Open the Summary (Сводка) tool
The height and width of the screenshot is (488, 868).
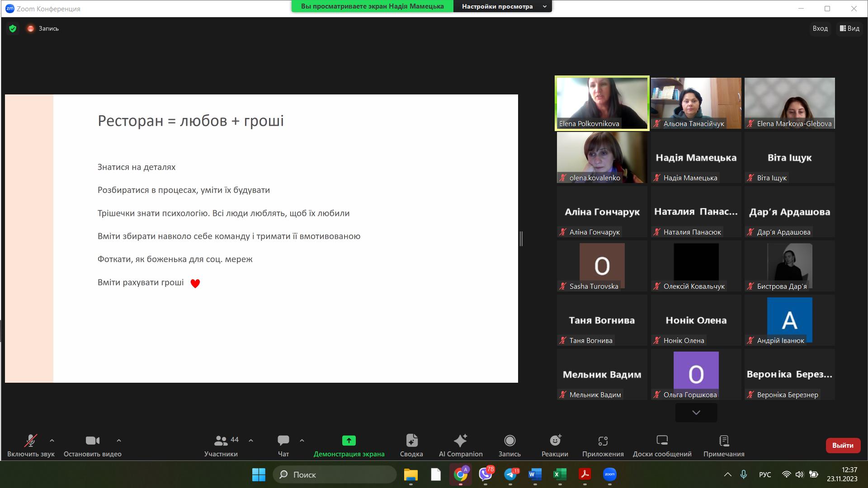pyautogui.click(x=411, y=446)
